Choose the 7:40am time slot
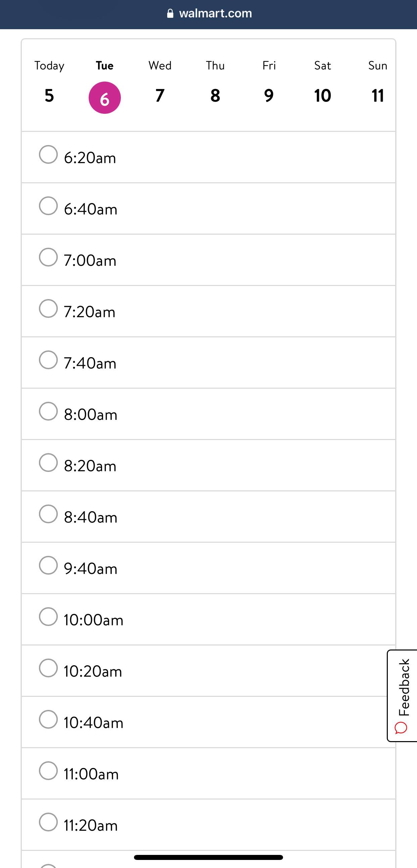The width and height of the screenshot is (417, 868). click(48, 360)
